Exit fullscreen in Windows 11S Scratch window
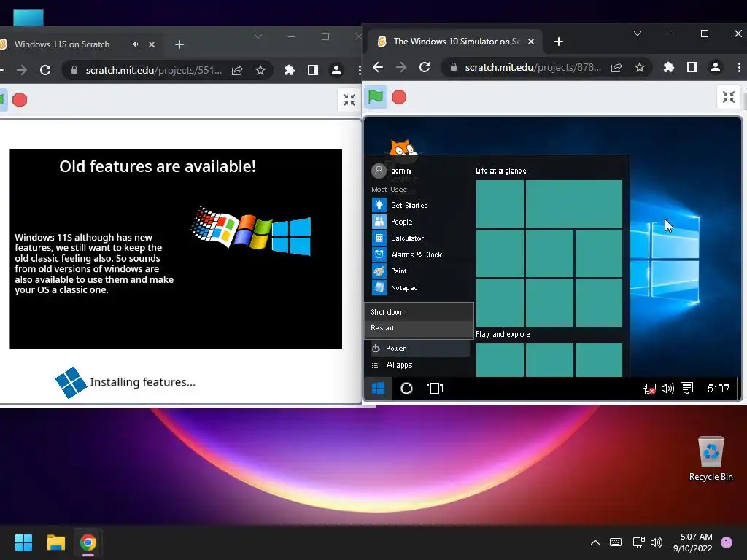Viewport: 747px width, 560px height. click(349, 100)
